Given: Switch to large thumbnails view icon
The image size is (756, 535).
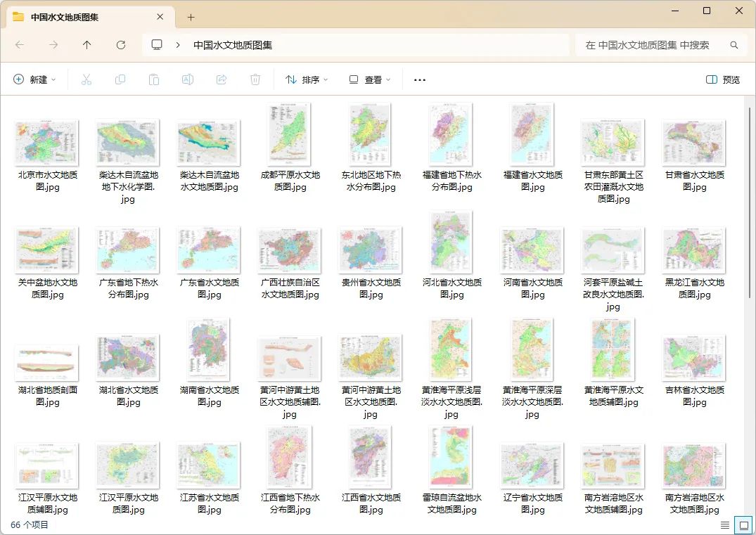Looking at the screenshot, I should pos(743,525).
